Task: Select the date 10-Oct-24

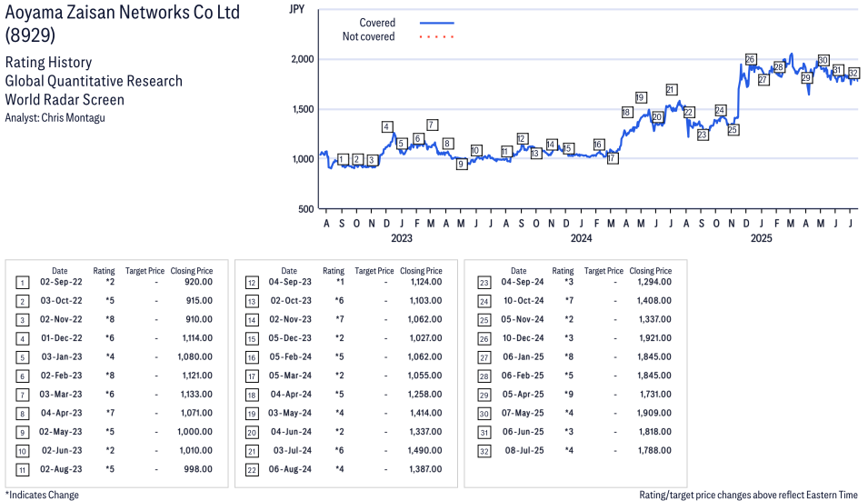Action: coord(524,301)
